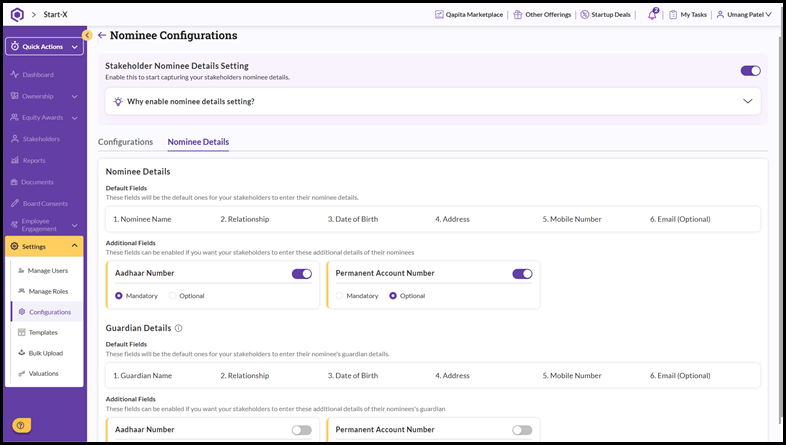786x445 pixels.
Task: Click the page vertical scrollbar
Action: click(779, 231)
